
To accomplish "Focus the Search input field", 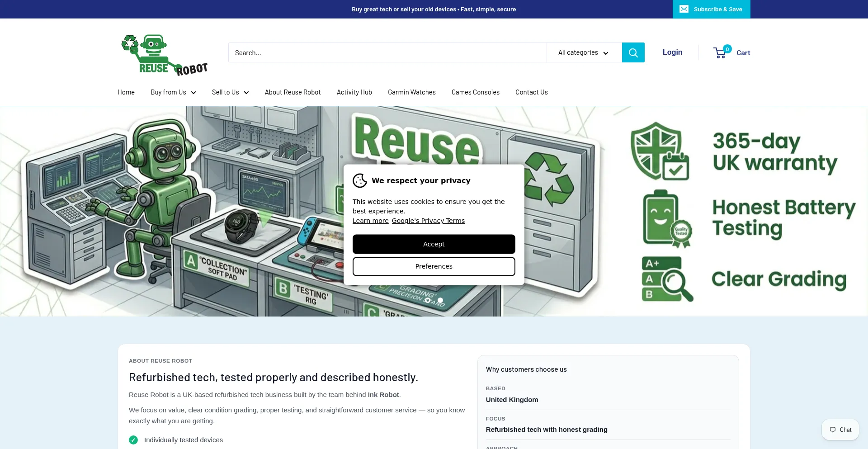I will (x=387, y=52).
